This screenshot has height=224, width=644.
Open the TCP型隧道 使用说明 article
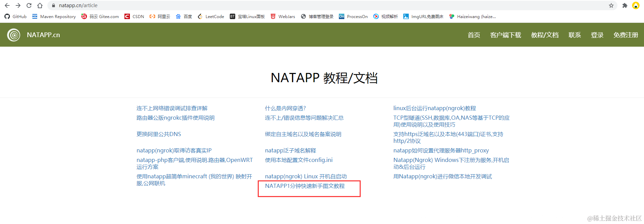(x=451, y=121)
